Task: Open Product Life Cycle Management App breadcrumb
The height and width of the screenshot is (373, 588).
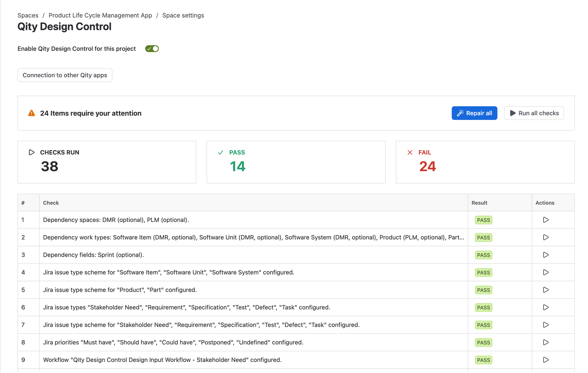Action: click(100, 15)
